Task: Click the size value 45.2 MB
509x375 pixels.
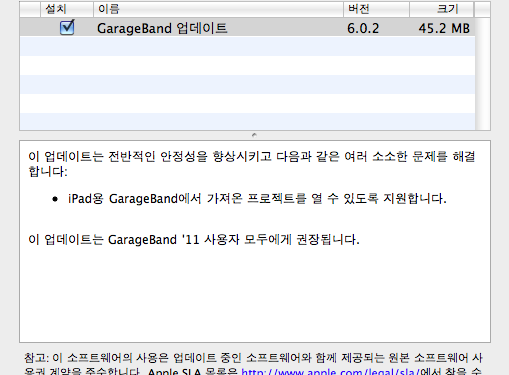Action: tap(444, 28)
